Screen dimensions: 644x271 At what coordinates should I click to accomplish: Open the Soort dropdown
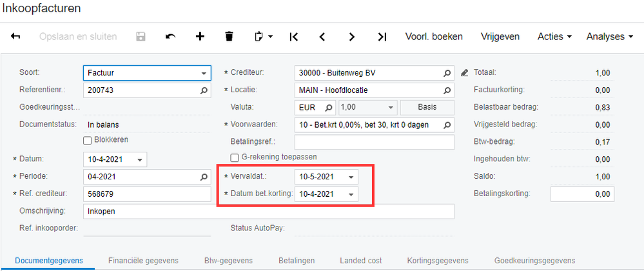coord(204,72)
